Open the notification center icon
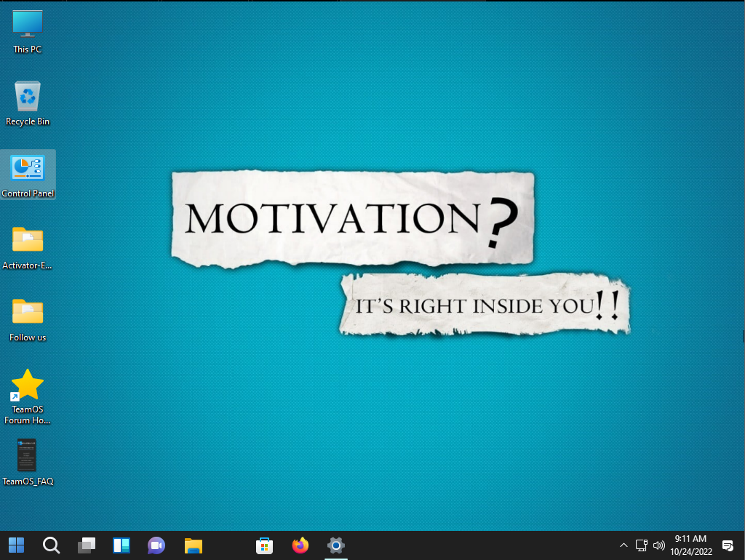The image size is (745, 560). click(728, 545)
